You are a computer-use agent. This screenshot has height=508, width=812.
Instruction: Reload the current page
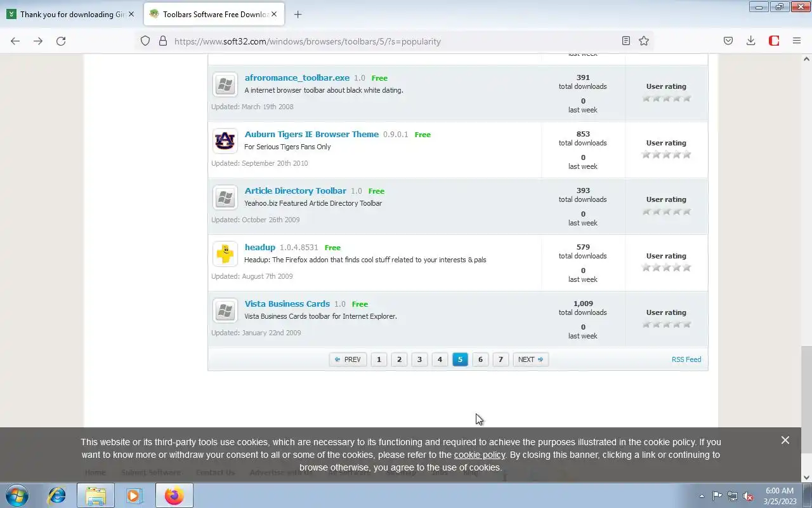pyautogui.click(x=61, y=41)
